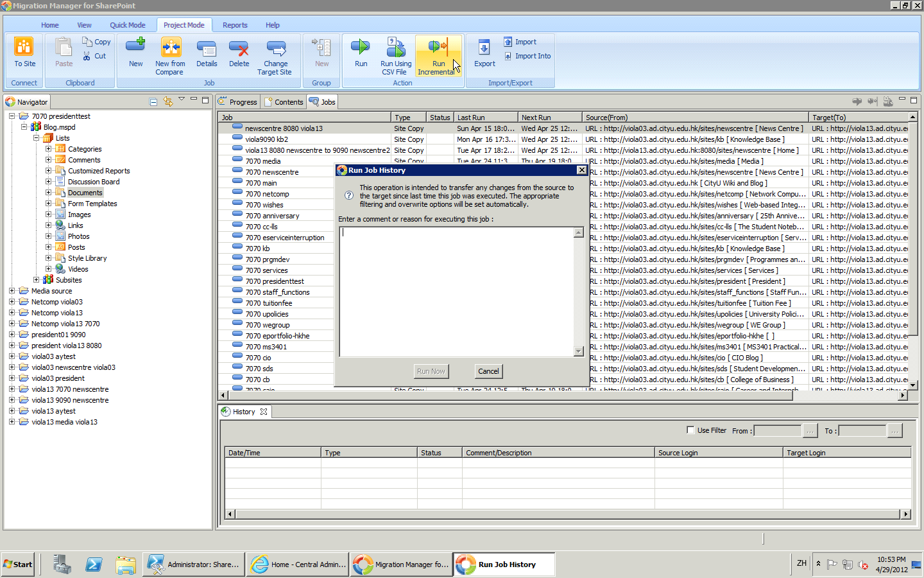
Task: Click the Start button
Action: 18,565
